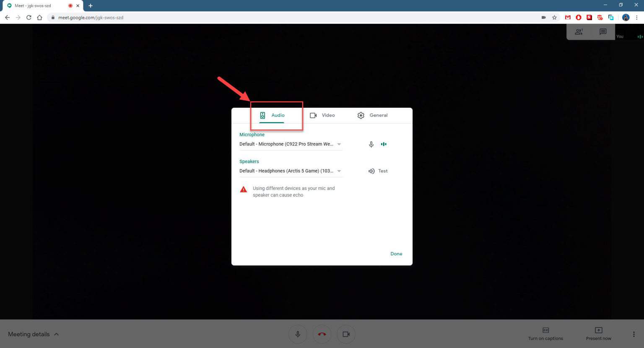This screenshot has height=348, width=644.
Task: Start sharing with the Present now icon
Action: pyautogui.click(x=598, y=334)
